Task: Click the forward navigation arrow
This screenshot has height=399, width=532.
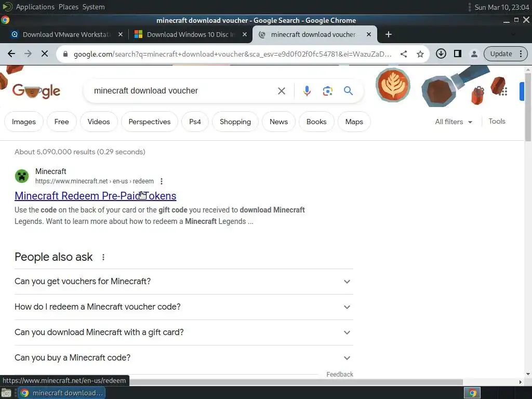Action: (x=28, y=54)
